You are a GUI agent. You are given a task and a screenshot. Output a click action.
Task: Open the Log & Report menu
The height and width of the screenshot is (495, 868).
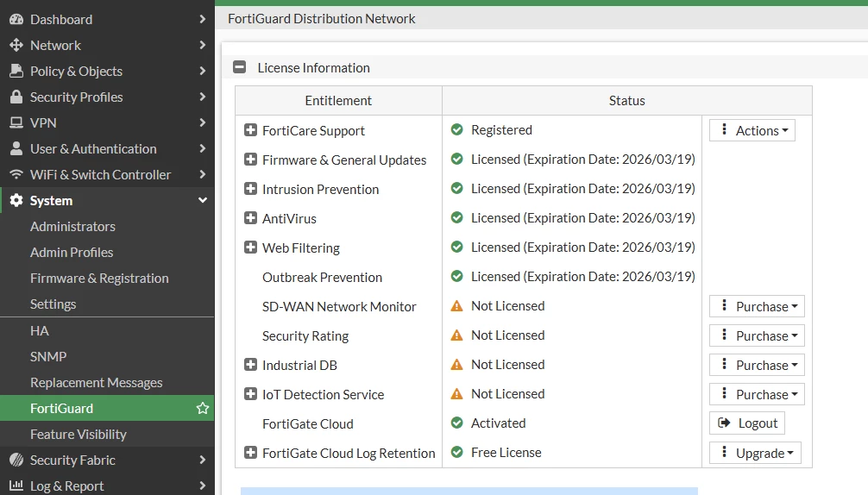click(107, 486)
